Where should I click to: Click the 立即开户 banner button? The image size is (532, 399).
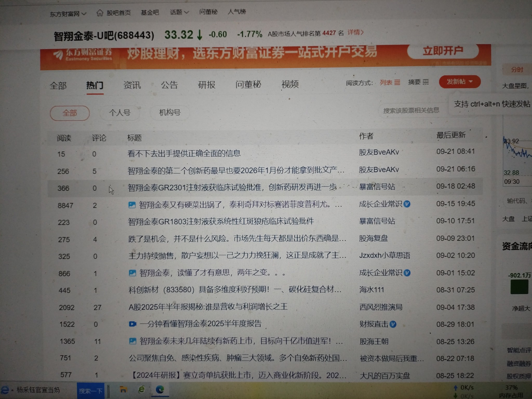[x=443, y=51]
